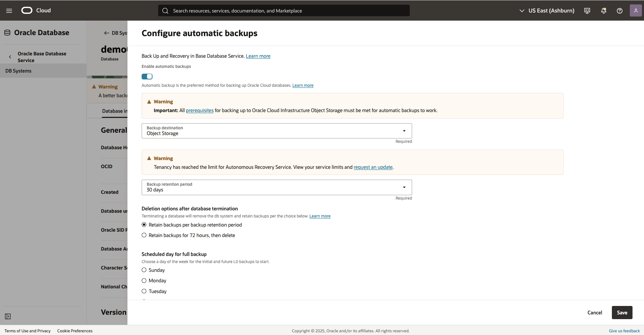Screen dimensions: 644x335
Task: Select Retain backups for 72 hours option
Action: [144, 235]
